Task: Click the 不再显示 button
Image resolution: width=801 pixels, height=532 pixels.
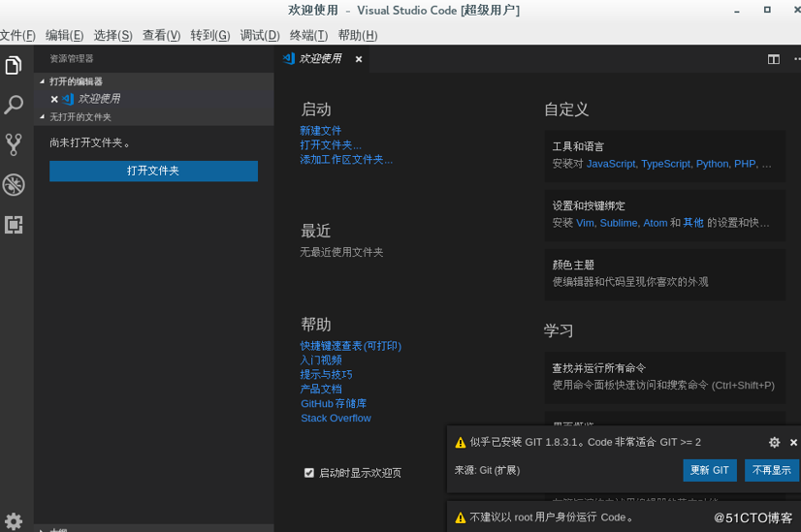Action: point(771,470)
